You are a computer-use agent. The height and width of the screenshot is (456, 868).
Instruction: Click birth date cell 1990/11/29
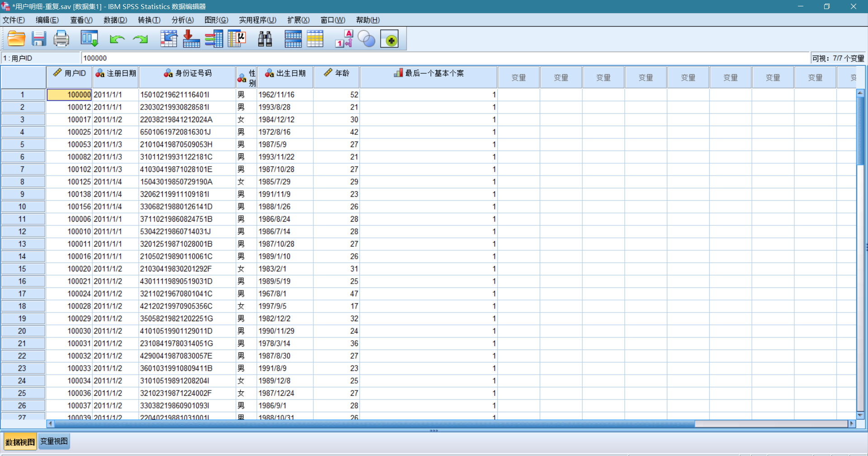point(285,331)
